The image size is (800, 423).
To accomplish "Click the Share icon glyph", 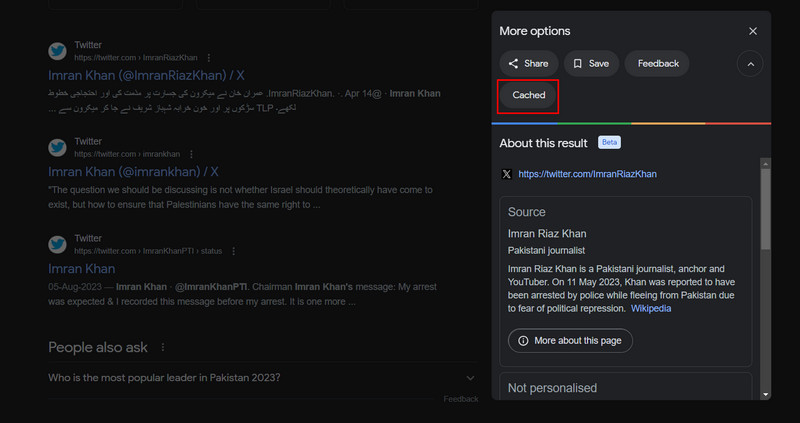I will coord(513,64).
